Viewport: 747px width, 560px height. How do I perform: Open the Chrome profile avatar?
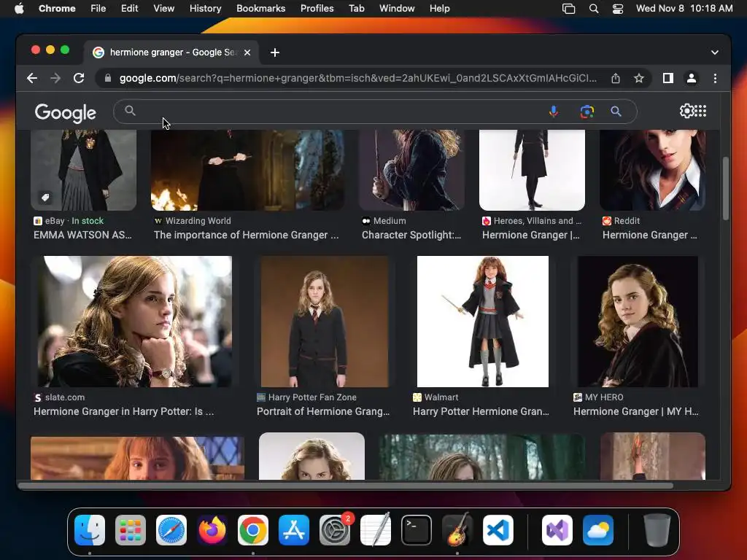(x=692, y=78)
